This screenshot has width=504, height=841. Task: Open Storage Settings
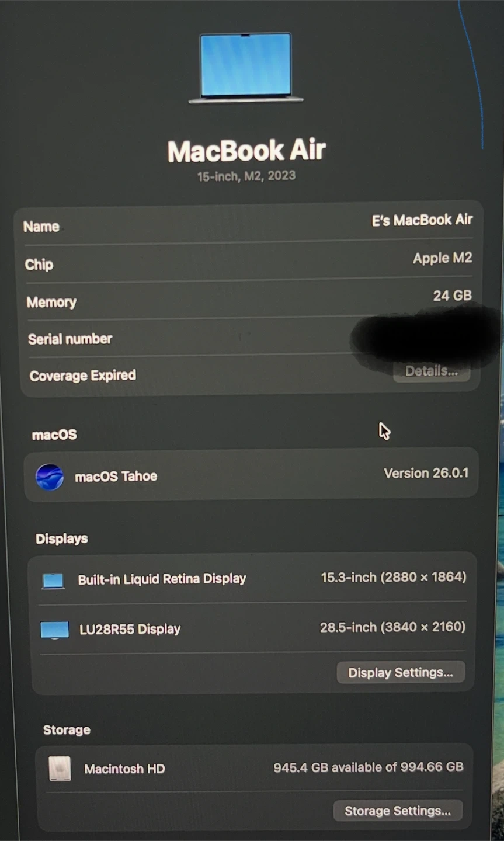(398, 811)
